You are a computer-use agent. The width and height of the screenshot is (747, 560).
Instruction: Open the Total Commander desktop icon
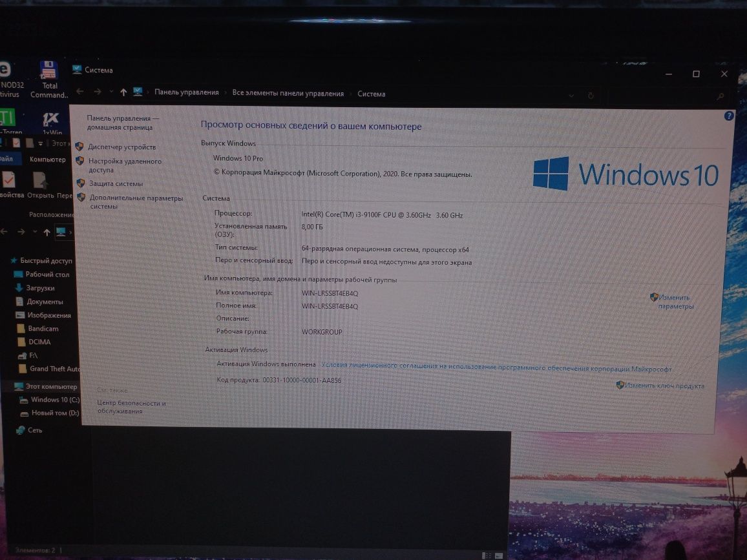(48, 79)
